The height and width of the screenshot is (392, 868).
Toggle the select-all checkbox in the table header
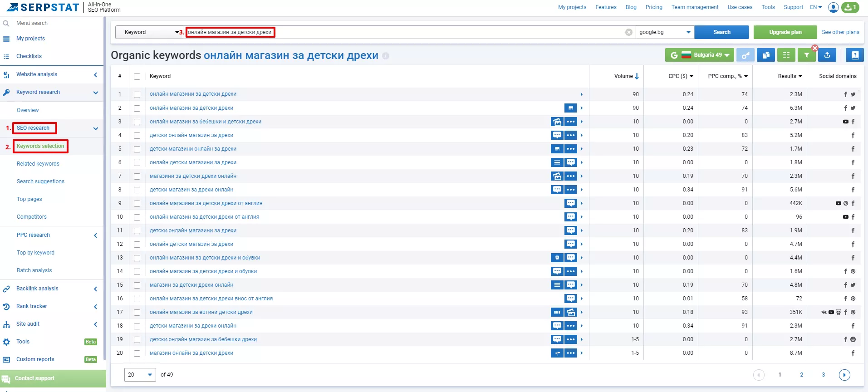[137, 77]
